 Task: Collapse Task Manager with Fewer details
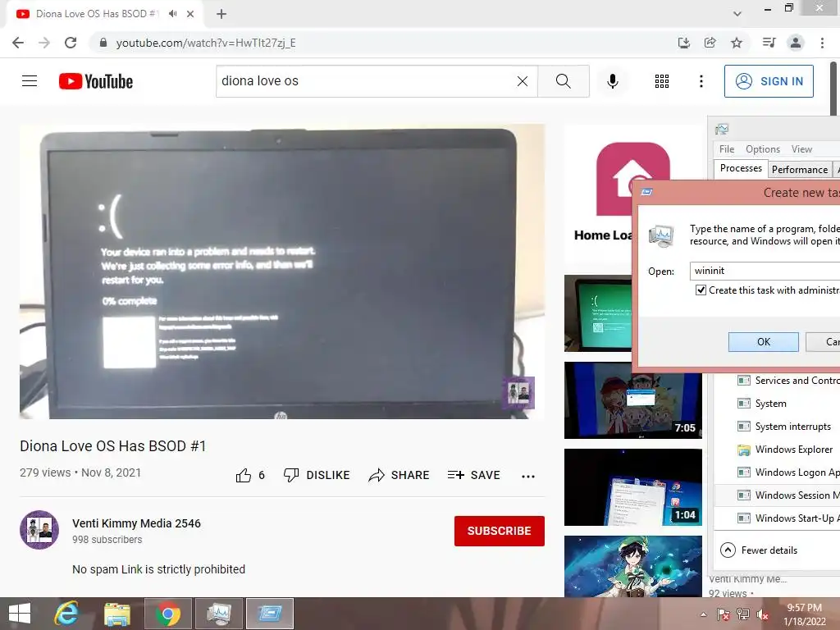click(x=759, y=550)
